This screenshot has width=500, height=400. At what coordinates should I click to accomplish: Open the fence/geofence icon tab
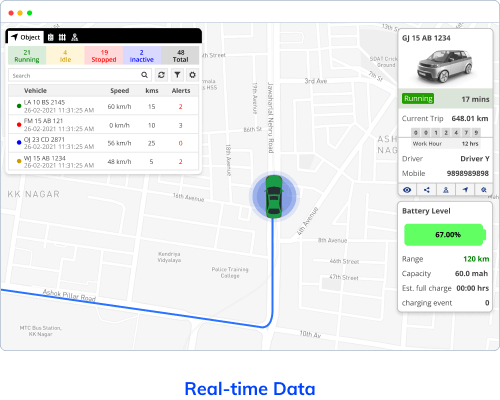pyautogui.click(x=62, y=37)
